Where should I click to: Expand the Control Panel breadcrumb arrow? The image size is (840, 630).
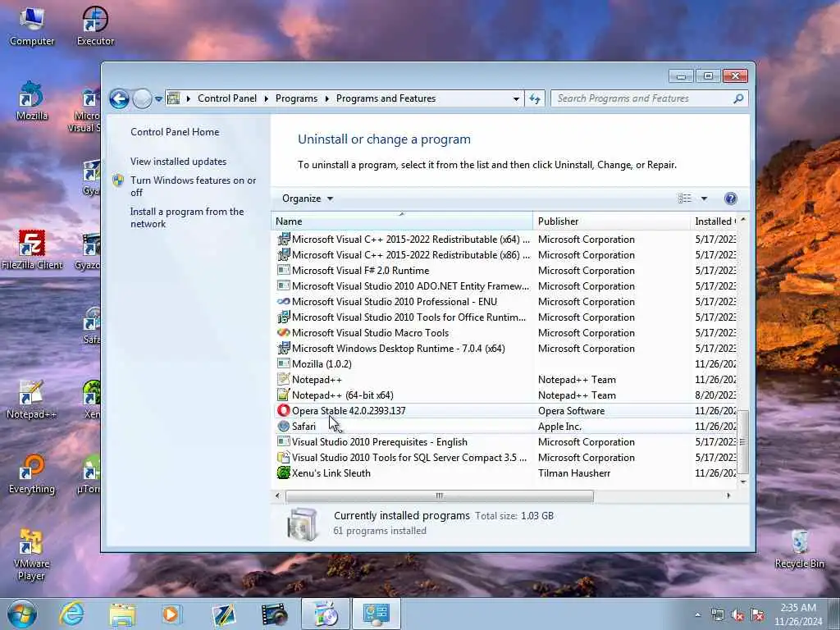coord(267,98)
